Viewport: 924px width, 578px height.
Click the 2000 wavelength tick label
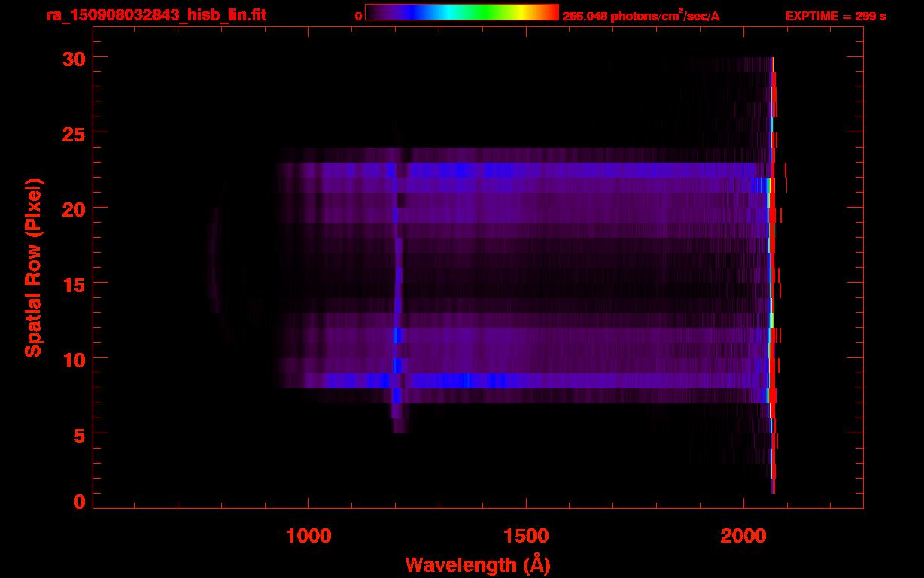click(x=743, y=536)
